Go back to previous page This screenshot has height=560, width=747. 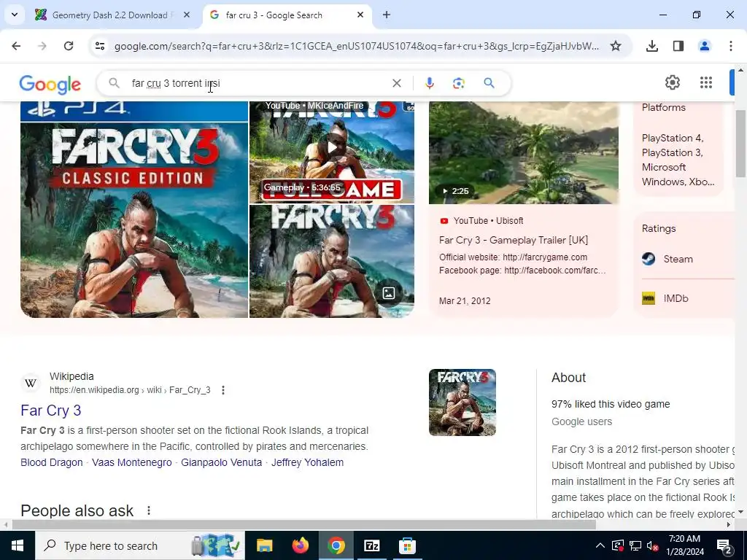point(16,46)
